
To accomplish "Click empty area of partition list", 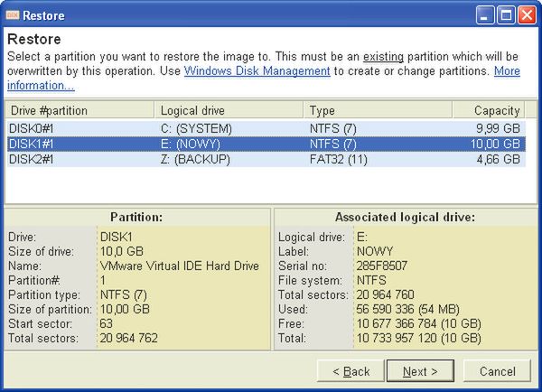I will 271,185.
